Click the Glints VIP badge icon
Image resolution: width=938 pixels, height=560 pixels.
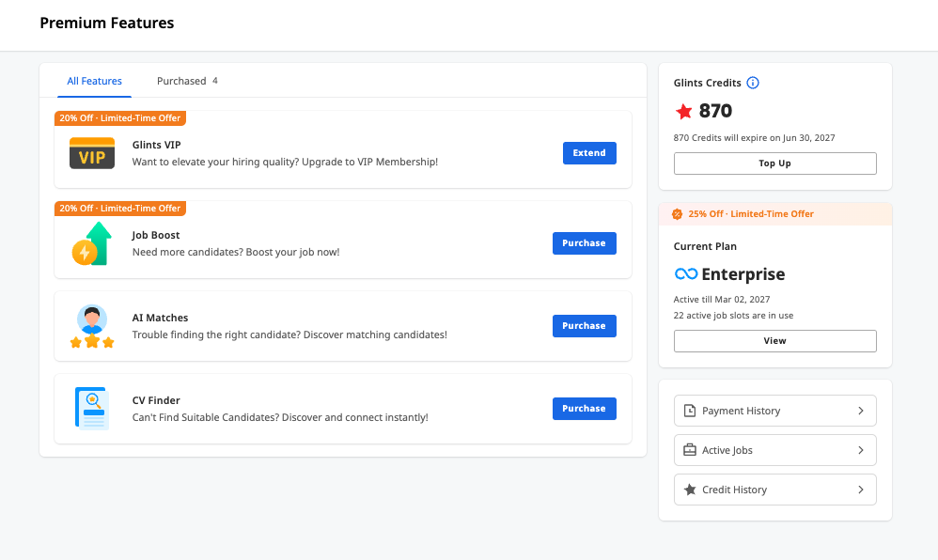pyautogui.click(x=92, y=153)
